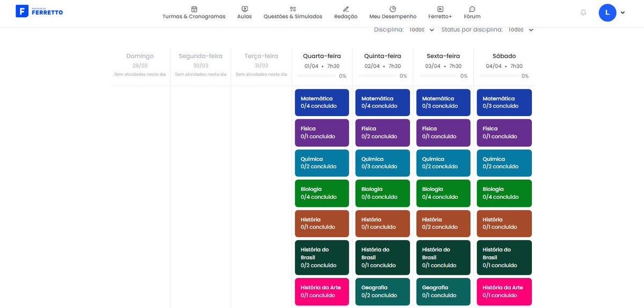Open Quinta-feira História do Brasil card
The width and height of the screenshot is (644, 308).
click(x=383, y=257)
